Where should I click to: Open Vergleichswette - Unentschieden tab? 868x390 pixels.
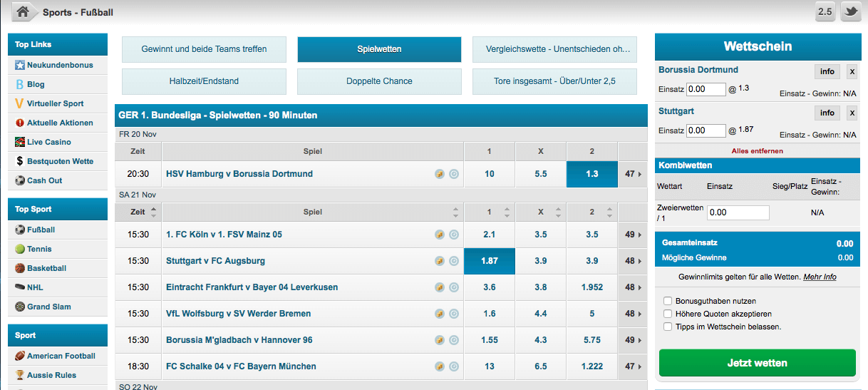coord(554,49)
